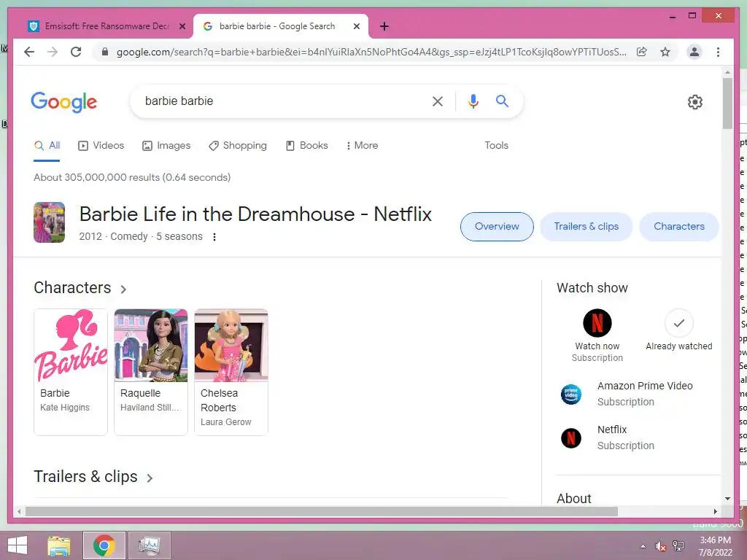747x560 pixels.
Task: Open the Amazon Prime Video link
Action: (x=645, y=386)
